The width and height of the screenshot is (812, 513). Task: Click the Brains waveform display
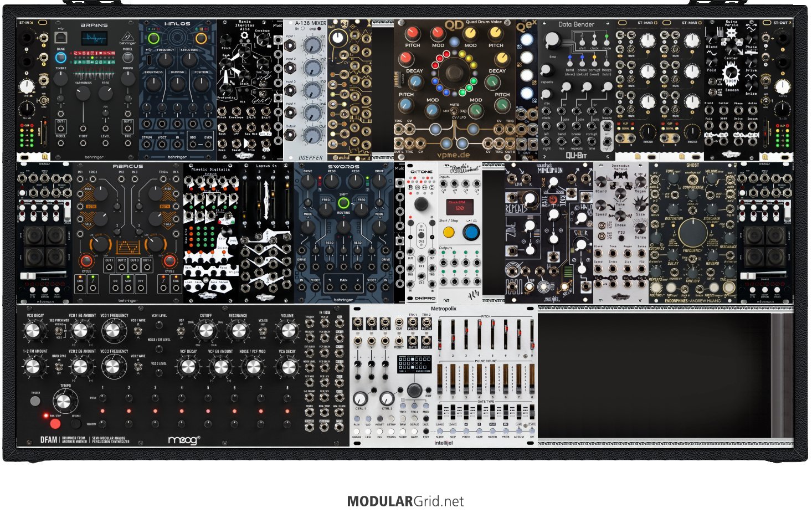point(94,39)
